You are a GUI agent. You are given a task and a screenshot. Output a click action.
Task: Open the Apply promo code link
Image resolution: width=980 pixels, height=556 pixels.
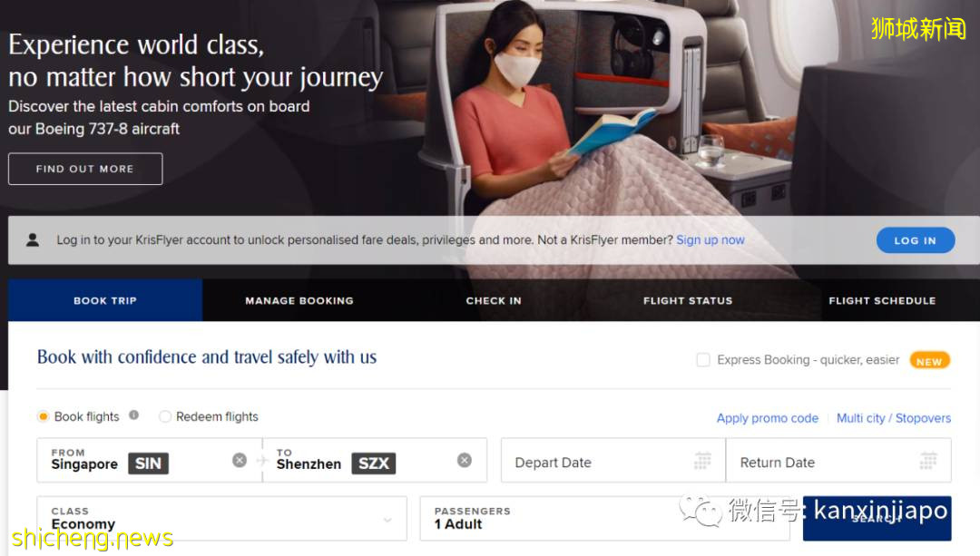pos(767,418)
